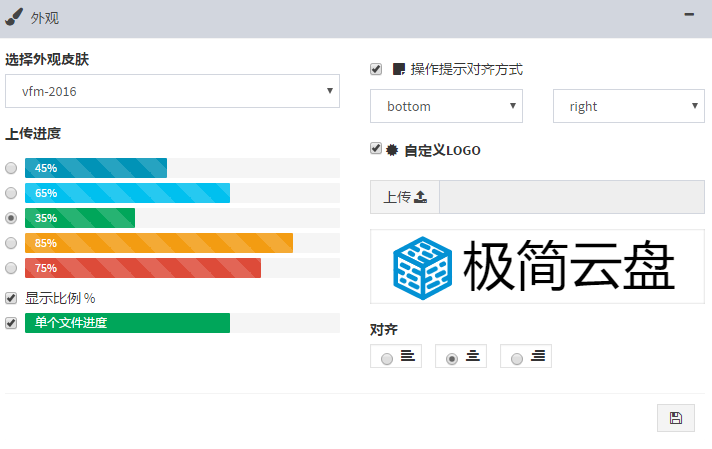Click the 外观 panel header title
This screenshot has height=449, width=712.
(44, 18)
